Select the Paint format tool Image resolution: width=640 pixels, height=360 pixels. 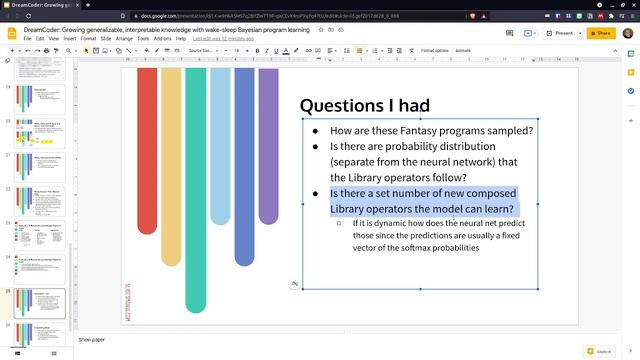[x=56, y=51]
